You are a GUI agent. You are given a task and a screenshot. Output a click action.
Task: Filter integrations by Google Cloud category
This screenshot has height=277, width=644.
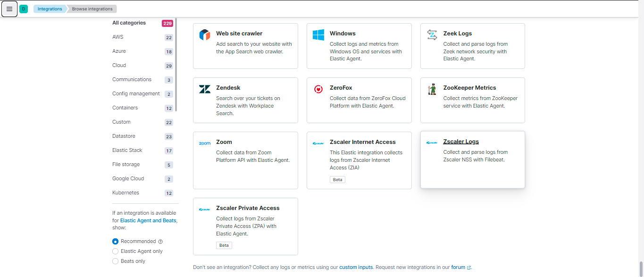(x=128, y=178)
